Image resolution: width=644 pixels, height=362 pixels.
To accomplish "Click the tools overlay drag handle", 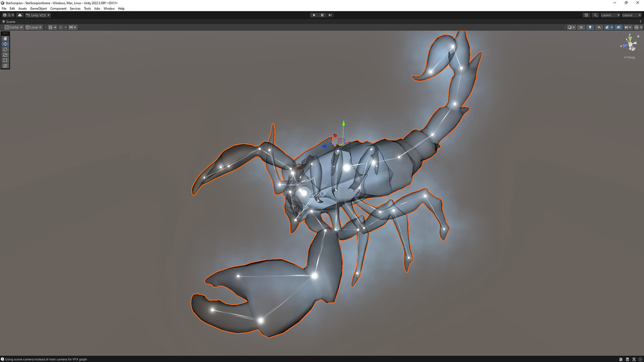I will tap(5, 33).
